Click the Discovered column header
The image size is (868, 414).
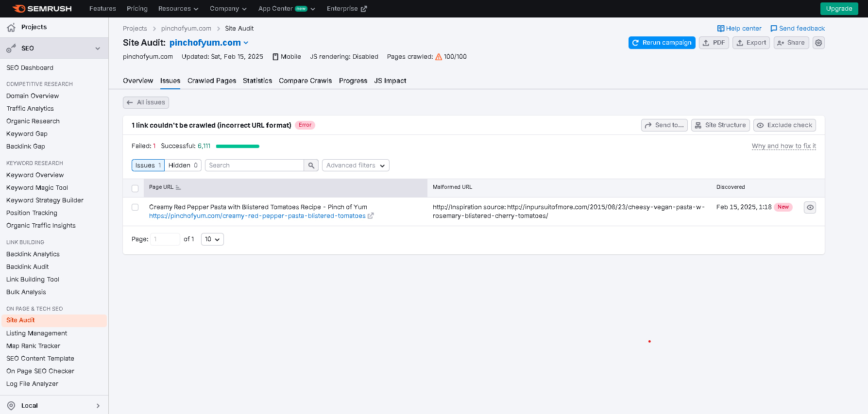pyautogui.click(x=731, y=187)
